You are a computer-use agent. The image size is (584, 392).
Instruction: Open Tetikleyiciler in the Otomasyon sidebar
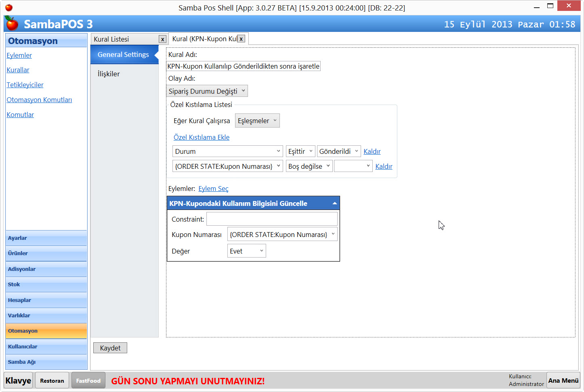point(25,85)
